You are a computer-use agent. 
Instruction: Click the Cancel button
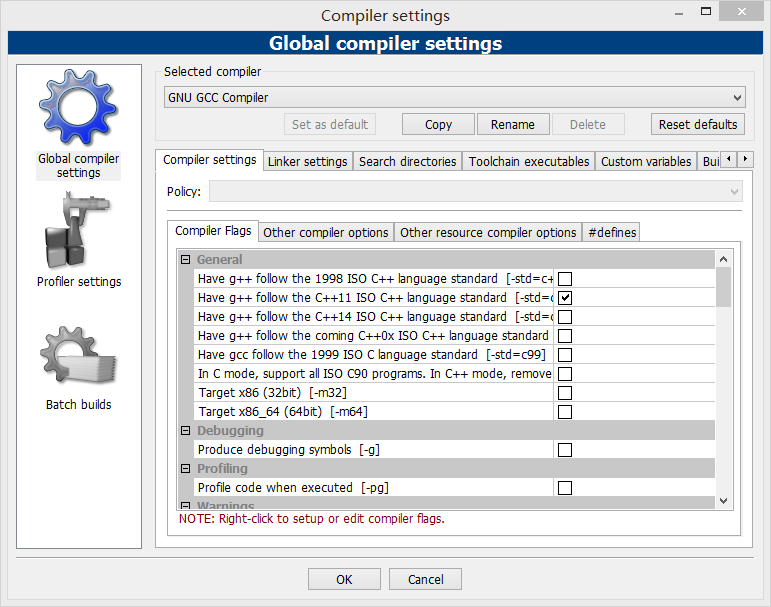(x=425, y=579)
